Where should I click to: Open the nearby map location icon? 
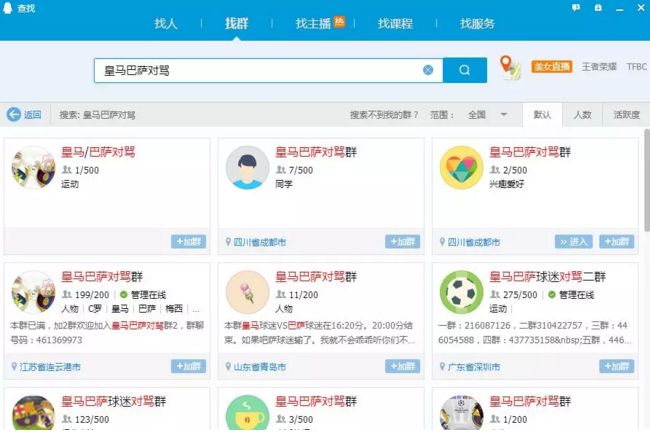509,67
